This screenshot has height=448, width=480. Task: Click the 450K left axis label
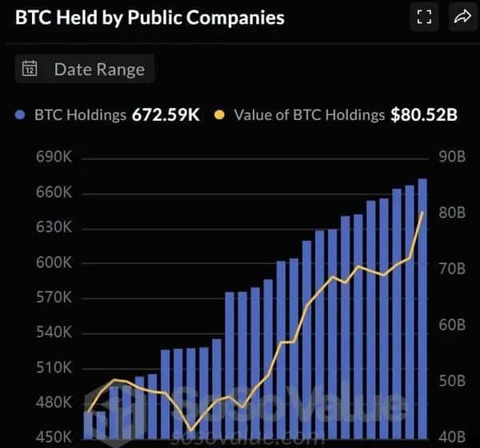pyautogui.click(x=54, y=438)
